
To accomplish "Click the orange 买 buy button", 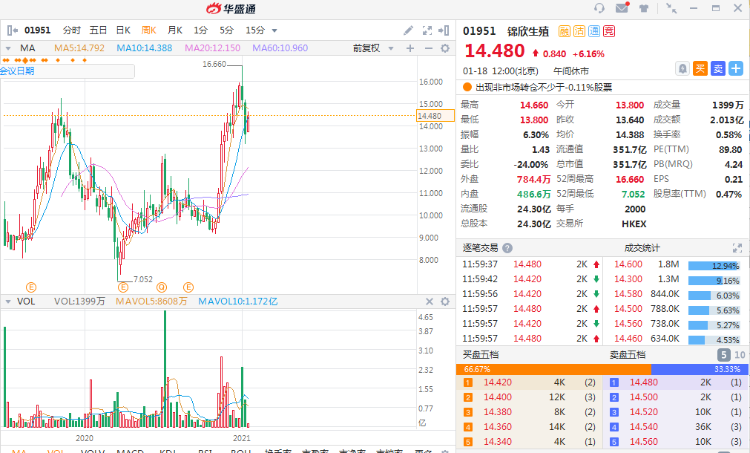I will [x=700, y=69].
